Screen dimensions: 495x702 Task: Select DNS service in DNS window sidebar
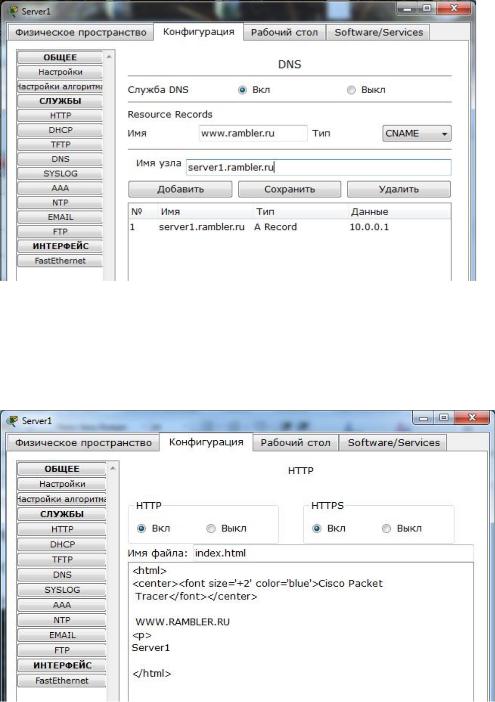point(60,159)
